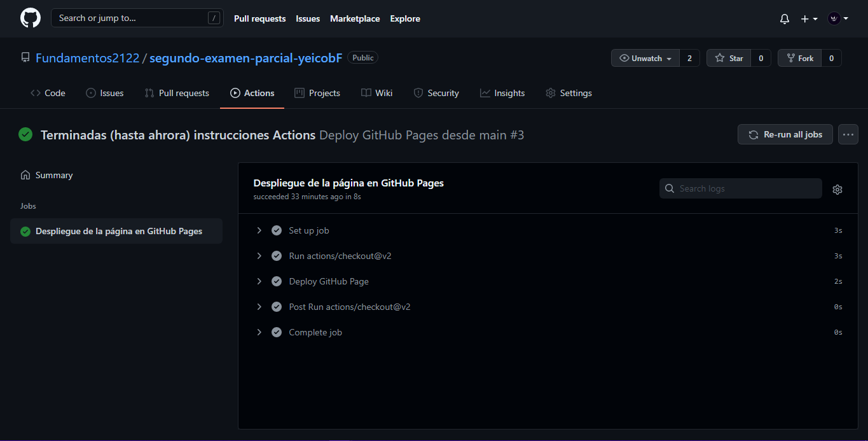Click the repository icon before Fundamentos2122
The width and height of the screenshot is (868, 441).
pos(25,58)
